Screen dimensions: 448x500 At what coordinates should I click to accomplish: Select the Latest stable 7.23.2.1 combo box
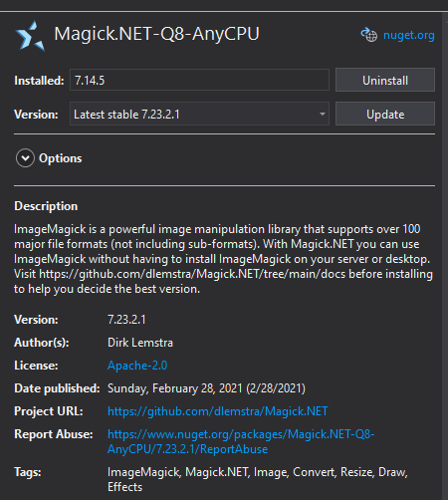199,114
